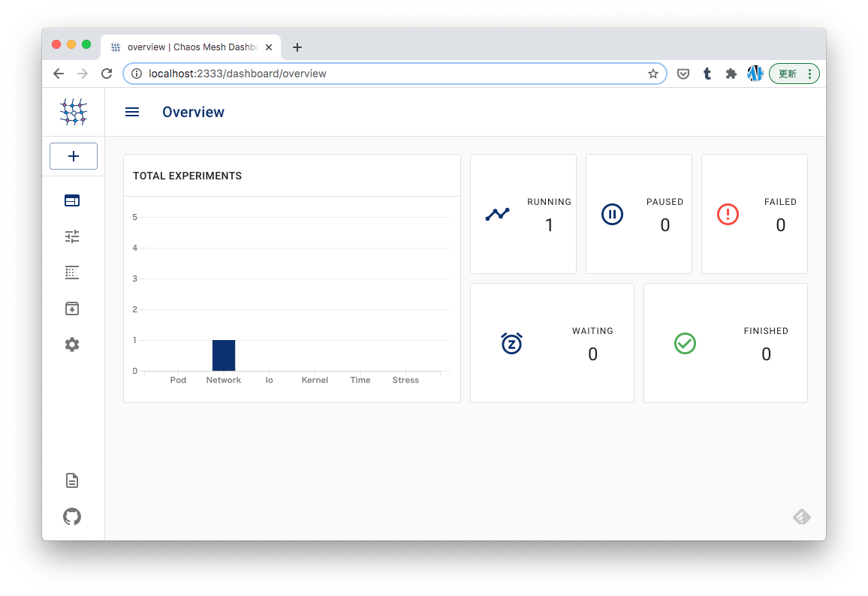Click the Time axis label
868x596 pixels.
(x=360, y=380)
